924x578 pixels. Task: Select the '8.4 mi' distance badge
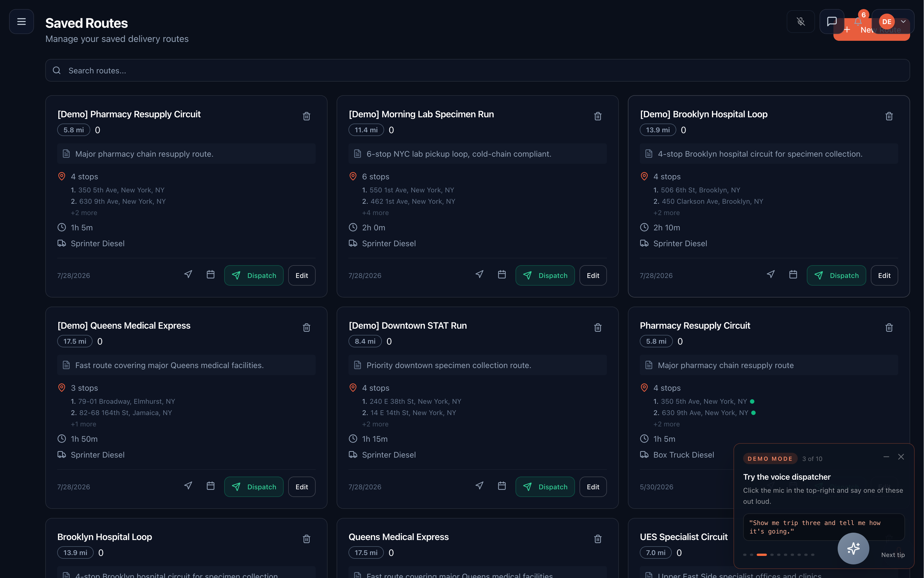tap(365, 341)
